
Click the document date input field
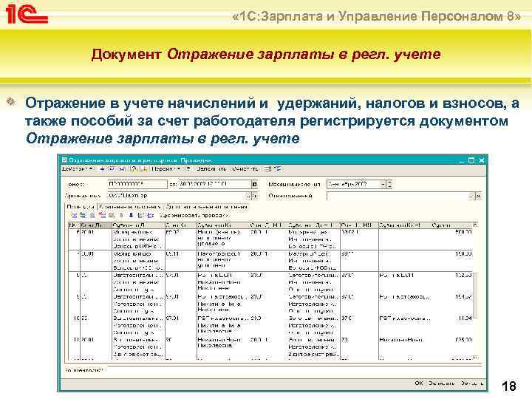pyautogui.click(x=214, y=184)
